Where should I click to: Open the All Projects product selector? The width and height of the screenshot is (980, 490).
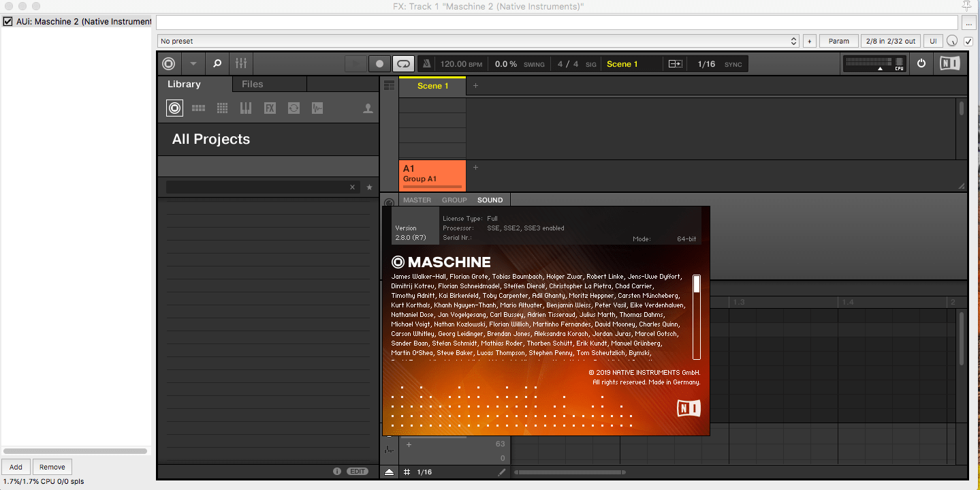pos(268,139)
